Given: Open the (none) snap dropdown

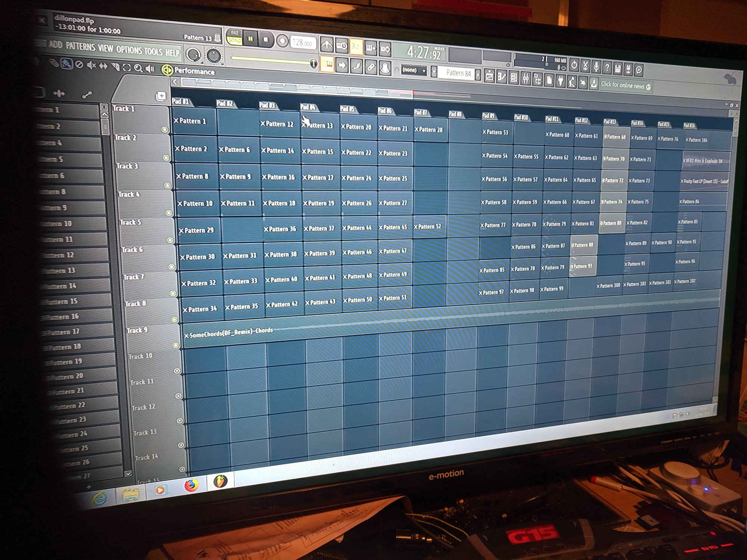Looking at the screenshot, I should tap(414, 70).
